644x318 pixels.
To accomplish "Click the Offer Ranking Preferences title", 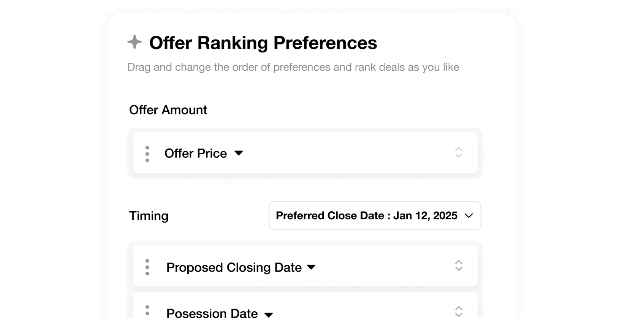I will [263, 43].
